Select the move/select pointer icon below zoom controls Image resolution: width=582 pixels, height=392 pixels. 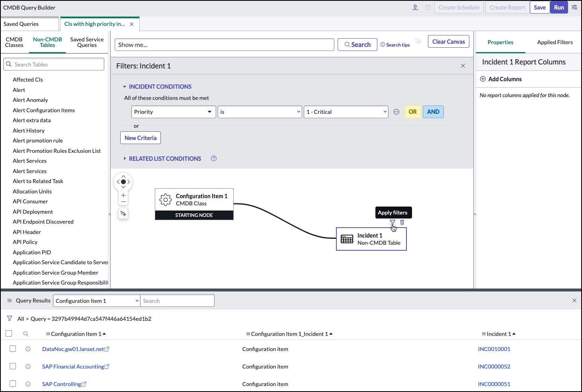coord(123,213)
